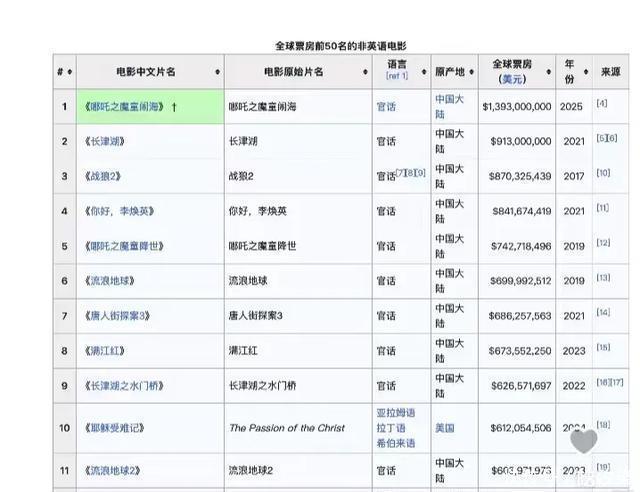Image resolution: width=640 pixels, height=492 pixels.
Task: Select the $870,325,439 box office value
Action: 520,176
